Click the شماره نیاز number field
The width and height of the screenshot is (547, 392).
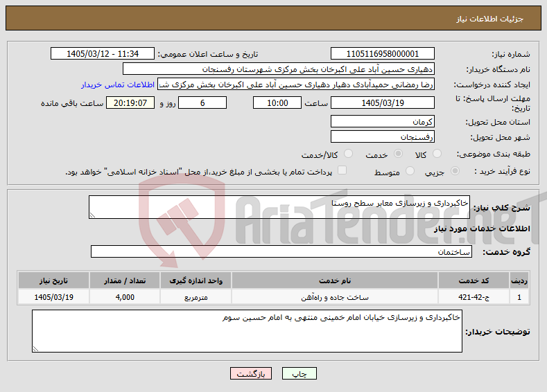click(382, 53)
